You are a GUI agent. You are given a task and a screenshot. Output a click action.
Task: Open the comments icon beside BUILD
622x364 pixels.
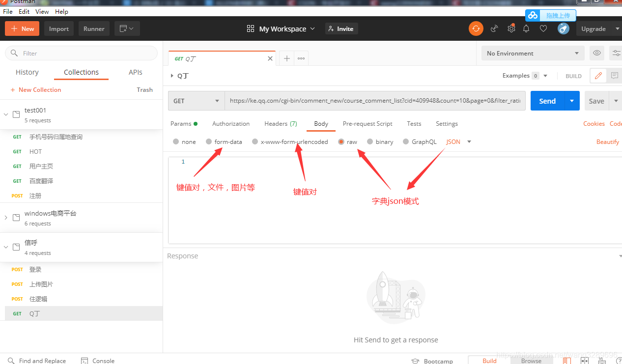point(614,76)
